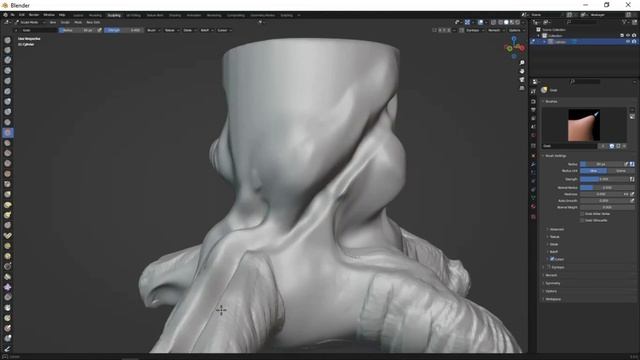Open the Face Sets header menu
The image size is (640, 360).
[x=93, y=22]
